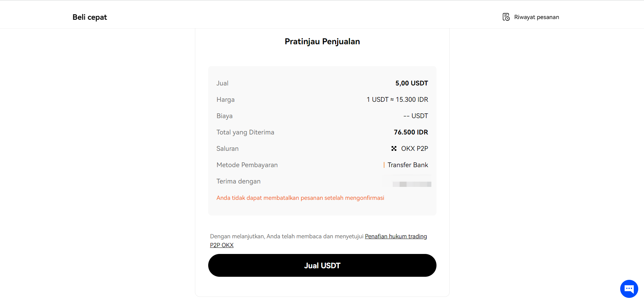Open Penafian hukum trading P2P OKX link
This screenshot has height=304, width=644.
pos(396,236)
